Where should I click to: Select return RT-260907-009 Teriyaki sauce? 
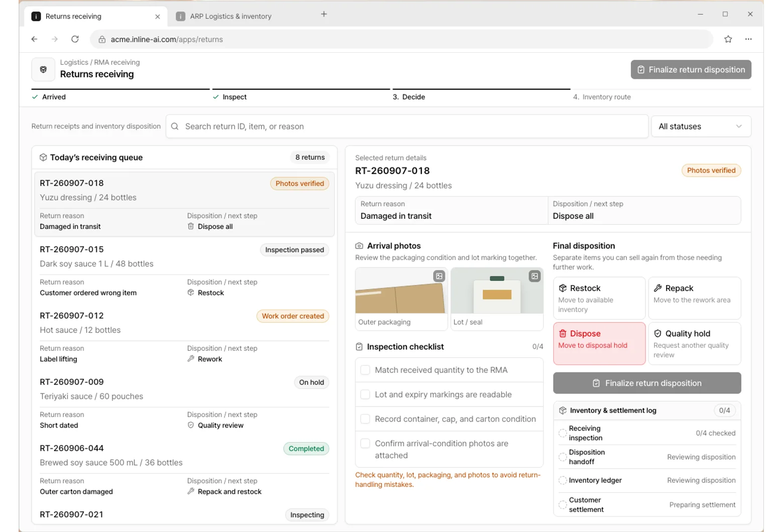pos(185,404)
